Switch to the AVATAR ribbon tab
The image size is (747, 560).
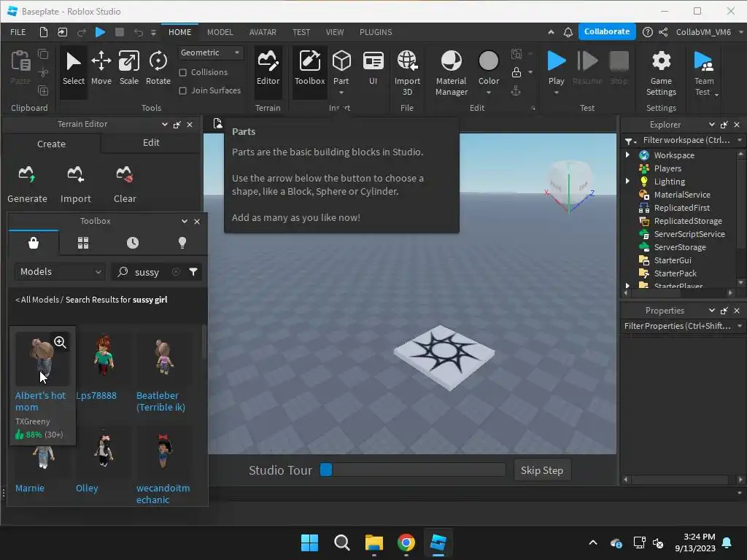click(x=263, y=32)
